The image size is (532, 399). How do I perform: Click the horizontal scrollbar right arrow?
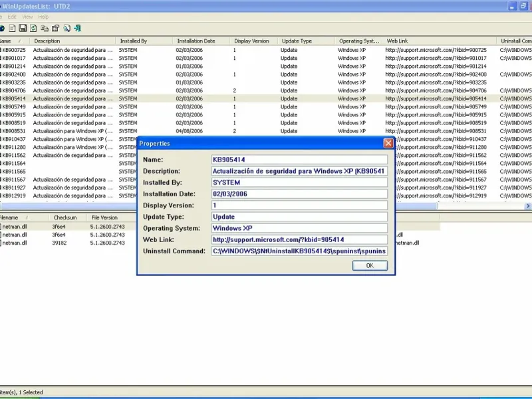coord(528,206)
